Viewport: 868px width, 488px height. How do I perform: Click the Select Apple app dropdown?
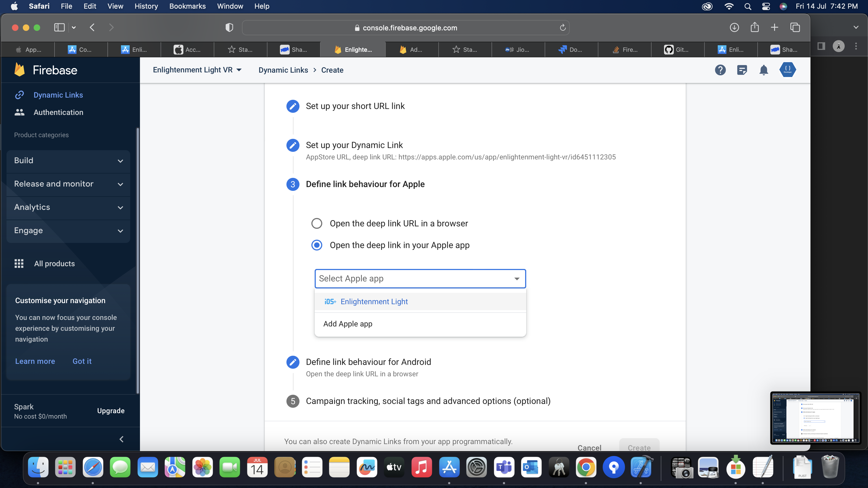pyautogui.click(x=420, y=278)
